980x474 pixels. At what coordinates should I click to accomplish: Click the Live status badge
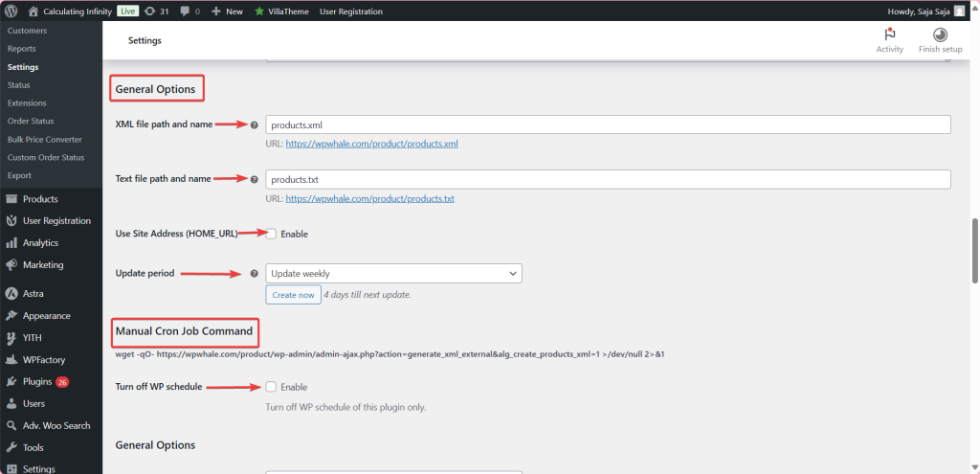127,11
